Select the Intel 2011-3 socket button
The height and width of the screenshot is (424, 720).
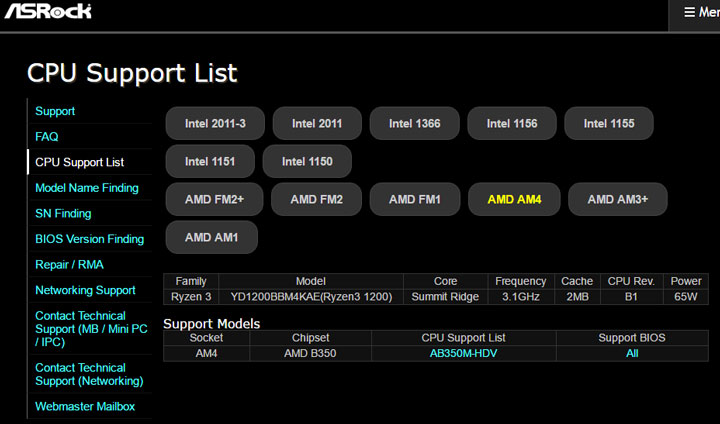215,124
